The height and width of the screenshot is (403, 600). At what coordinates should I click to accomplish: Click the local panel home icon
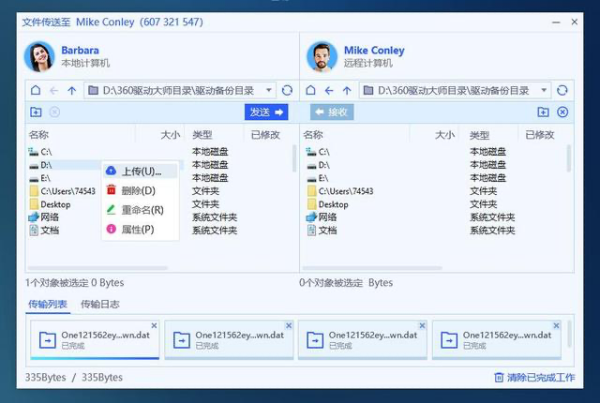[35, 90]
